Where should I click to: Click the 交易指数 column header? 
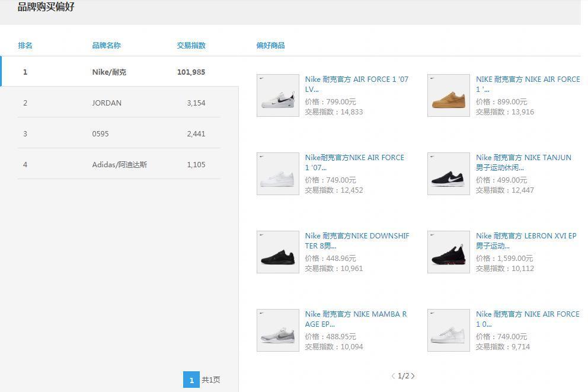coord(191,46)
